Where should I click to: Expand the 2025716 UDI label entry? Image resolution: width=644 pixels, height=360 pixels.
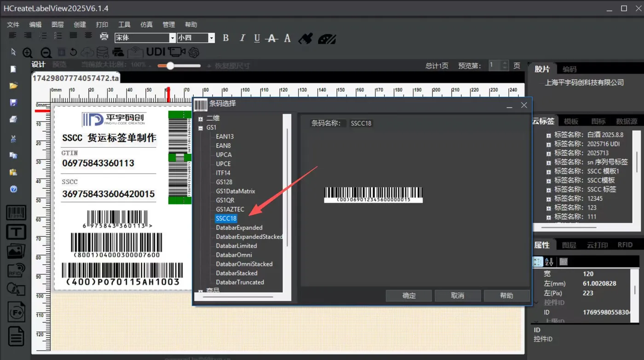pyautogui.click(x=548, y=144)
